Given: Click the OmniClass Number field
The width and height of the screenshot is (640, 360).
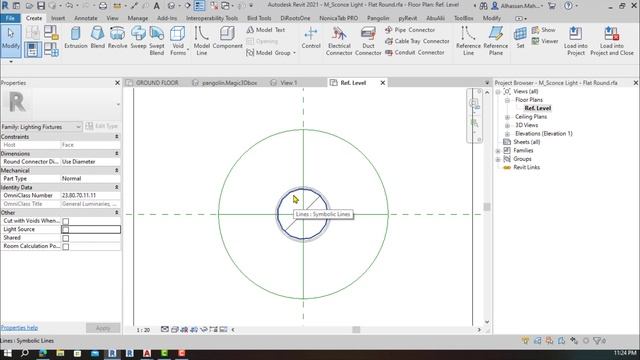Looking at the screenshot, I should [91, 196].
